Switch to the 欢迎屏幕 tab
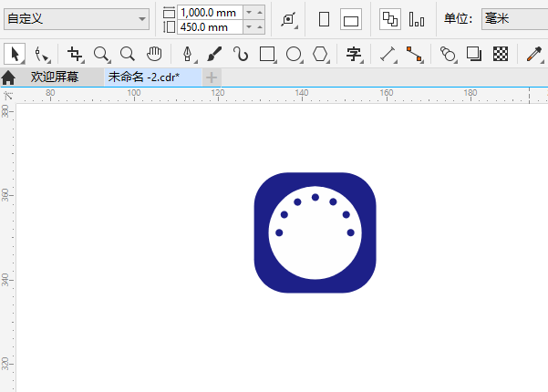This screenshot has height=392, width=548. pos(55,77)
